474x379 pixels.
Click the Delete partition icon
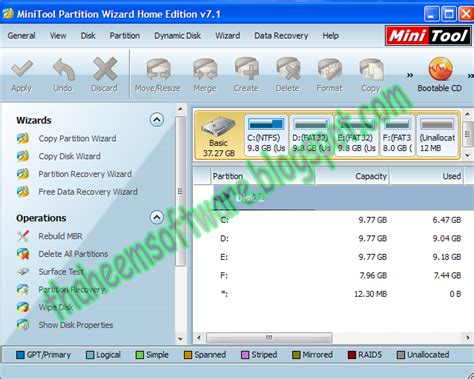pyautogui.click(x=288, y=69)
